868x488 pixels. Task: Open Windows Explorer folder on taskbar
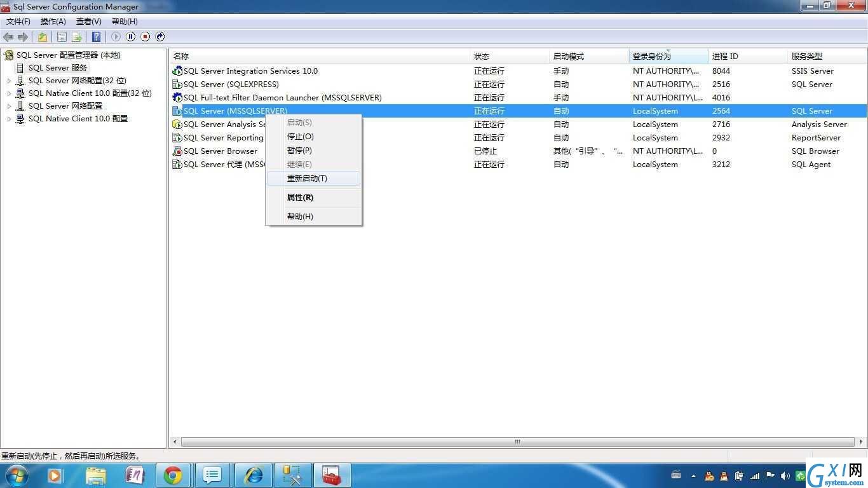tap(96, 475)
